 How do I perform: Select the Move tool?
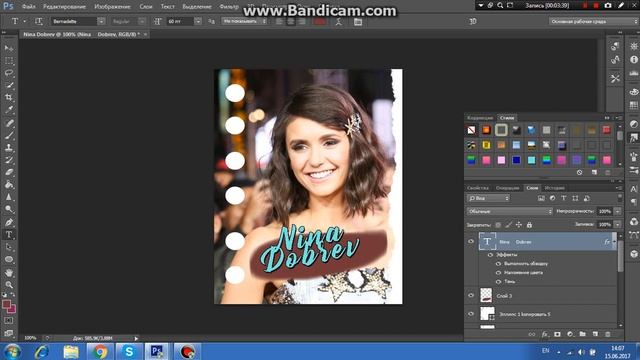coord(9,48)
